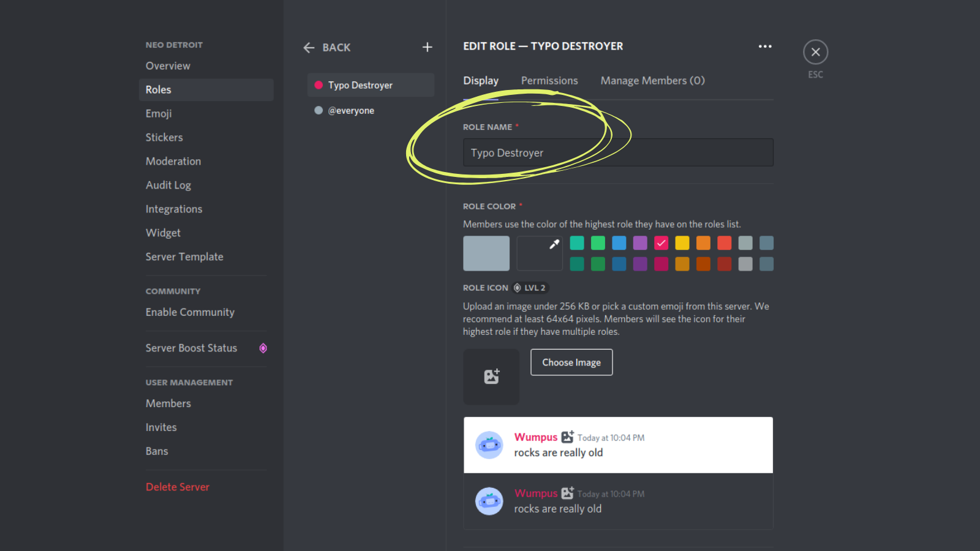Click the LVL 2 boost badge
This screenshot has height=551, width=980.
tap(529, 287)
